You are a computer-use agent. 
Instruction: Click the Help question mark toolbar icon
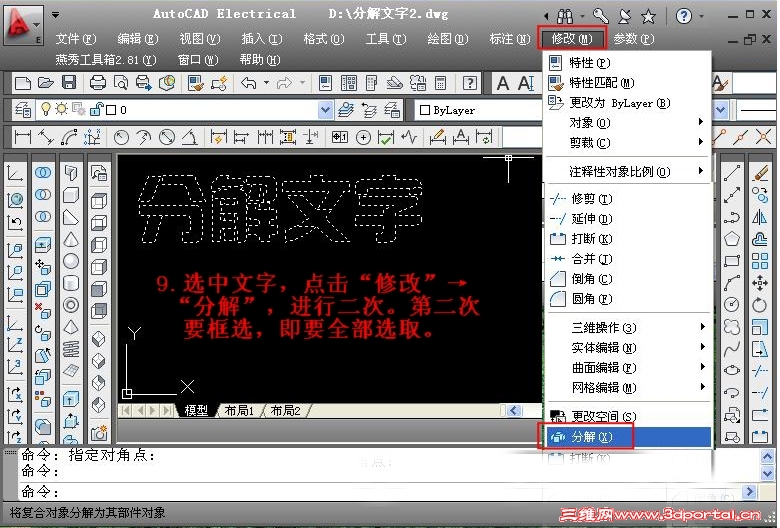(470, 83)
